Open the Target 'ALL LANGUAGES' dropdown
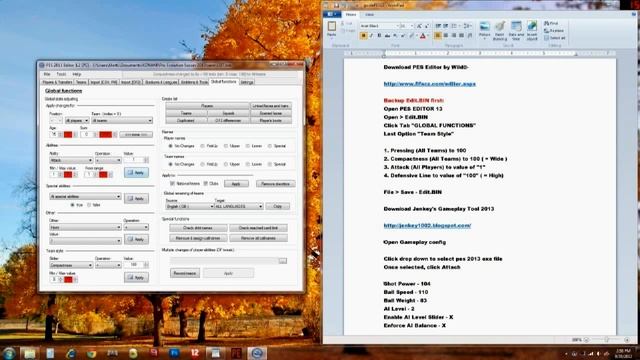The image size is (640, 360). (x=239, y=207)
